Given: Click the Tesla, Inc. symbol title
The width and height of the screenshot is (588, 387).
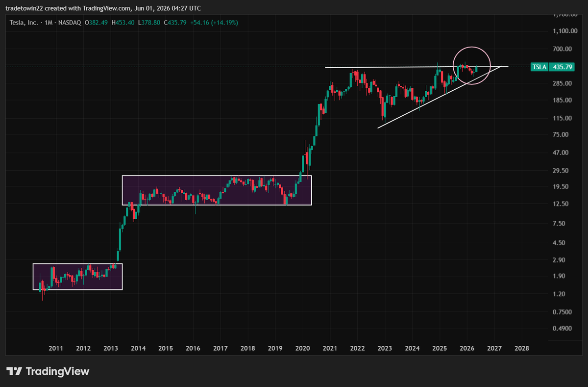Looking at the screenshot, I should pos(23,22).
